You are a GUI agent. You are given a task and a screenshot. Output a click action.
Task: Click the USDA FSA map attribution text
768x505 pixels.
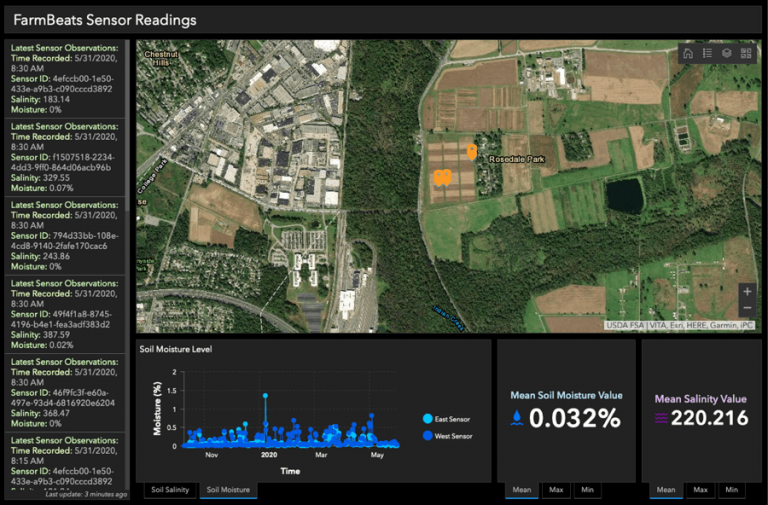(x=680, y=325)
